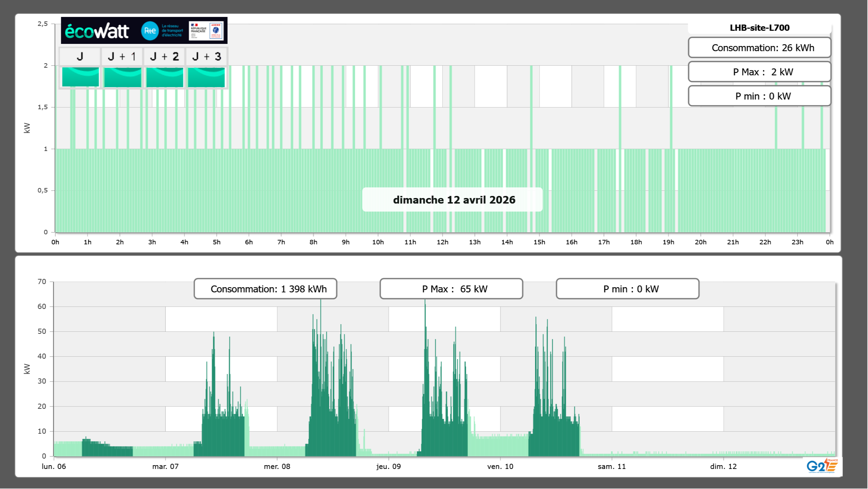Click the green signal icon under J + 2
The width and height of the screenshot is (868, 489).
(165, 77)
